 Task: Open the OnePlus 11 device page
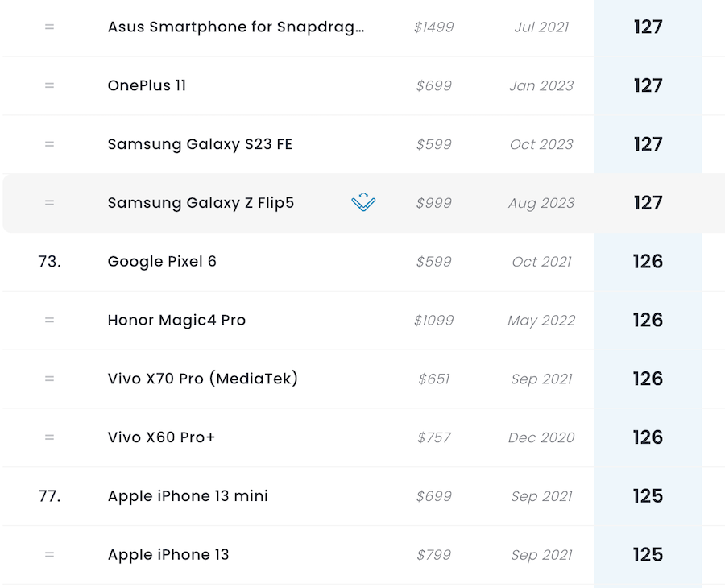point(147,85)
